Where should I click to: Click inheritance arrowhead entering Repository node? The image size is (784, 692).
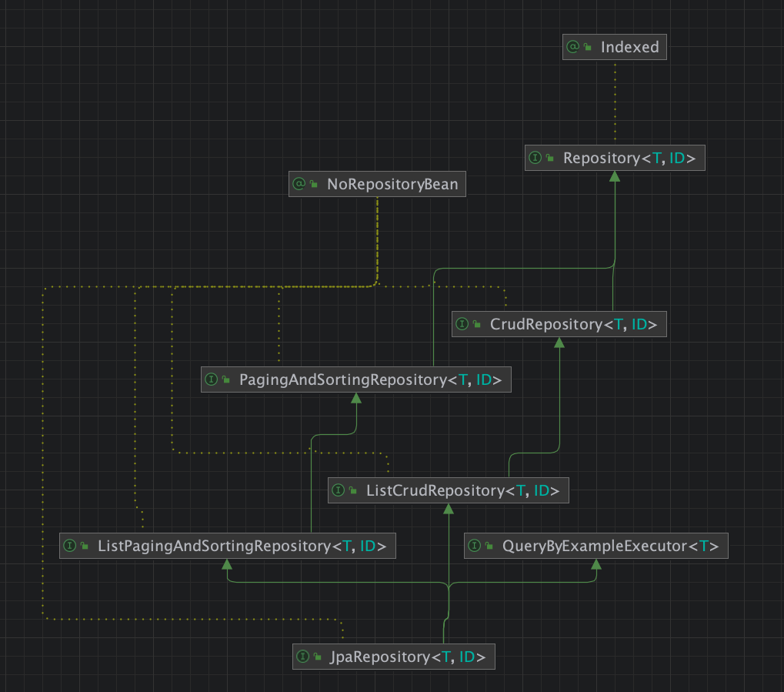coord(615,176)
